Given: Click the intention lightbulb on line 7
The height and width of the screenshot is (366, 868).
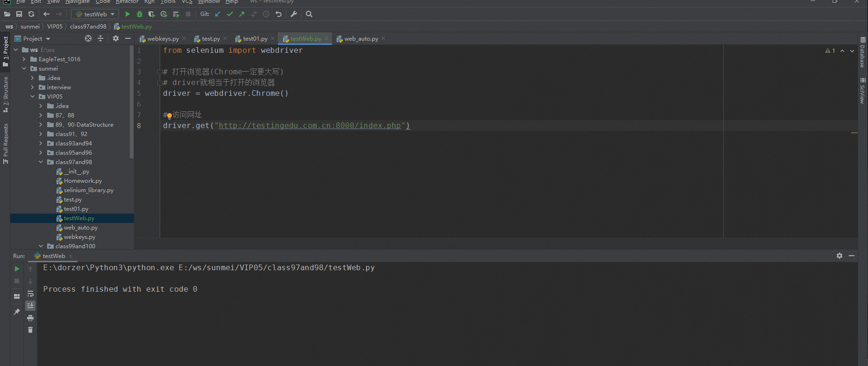Looking at the screenshot, I should [169, 116].
